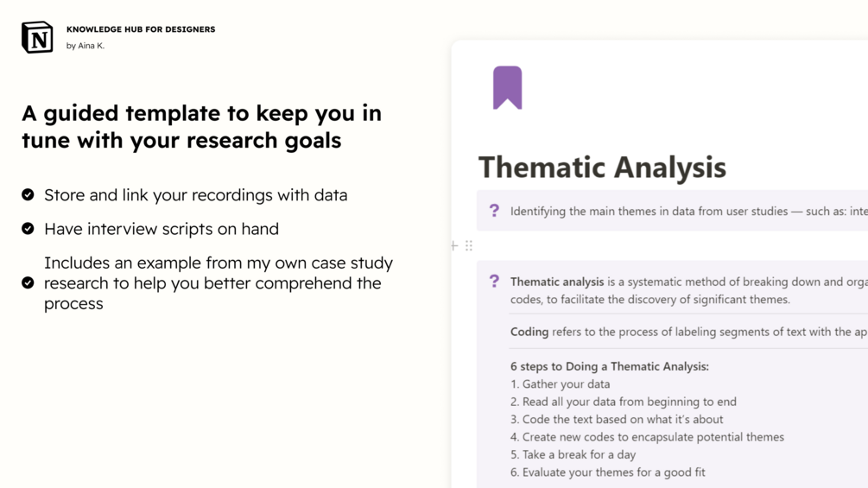Click the question mark icon beside 'Thematic analysis is'

coord(494,282)
